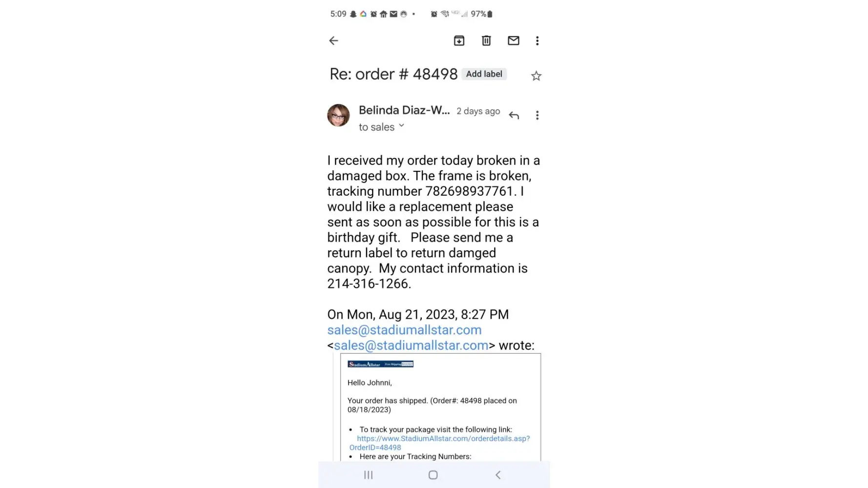This screenshot has width=868, height=488.
Task: Star the order # 48498 conversation
Action: click(x=536, y=76)
